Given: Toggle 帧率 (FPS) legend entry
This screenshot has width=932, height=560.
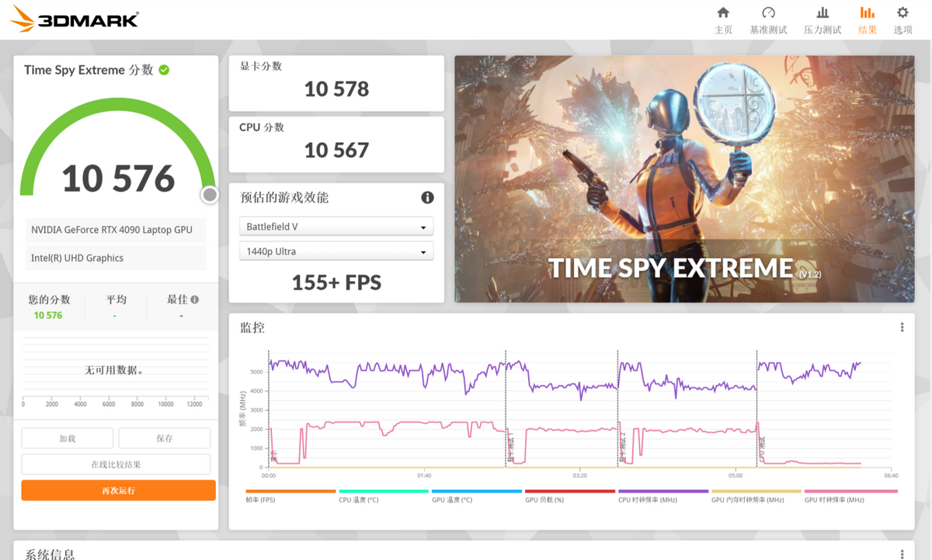Looking at the screenshot, I should point(290,496).
